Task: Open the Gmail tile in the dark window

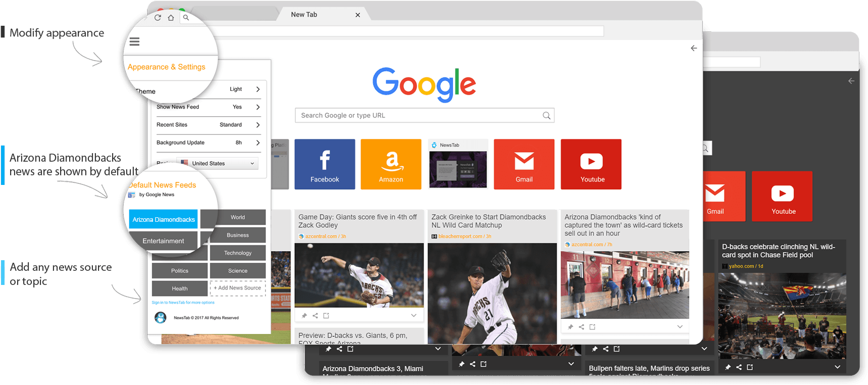Action: (724, 197)
